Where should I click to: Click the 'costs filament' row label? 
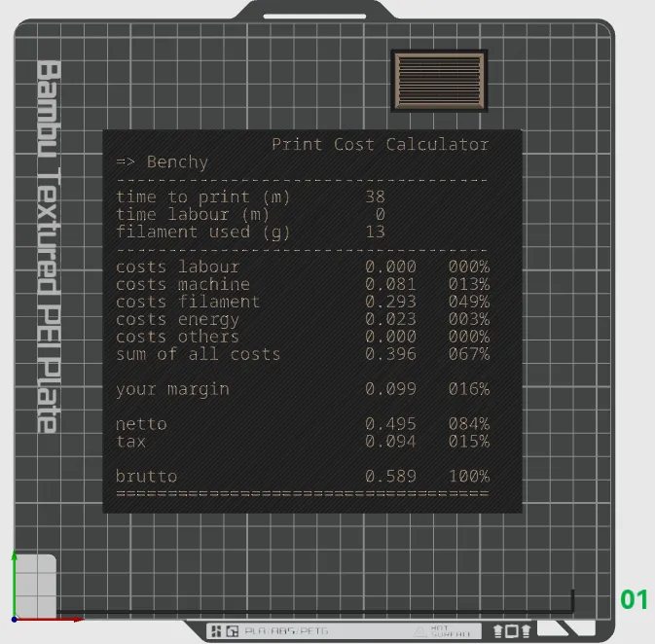point(188,302)
